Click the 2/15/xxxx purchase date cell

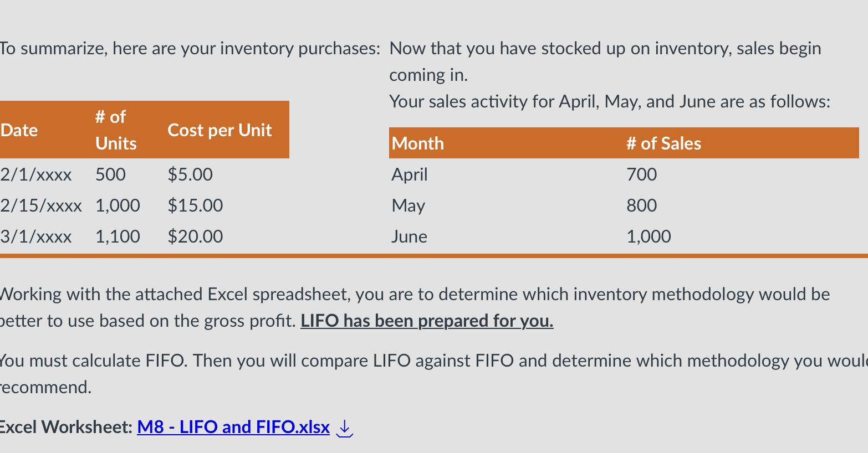(x=41, y=205)
